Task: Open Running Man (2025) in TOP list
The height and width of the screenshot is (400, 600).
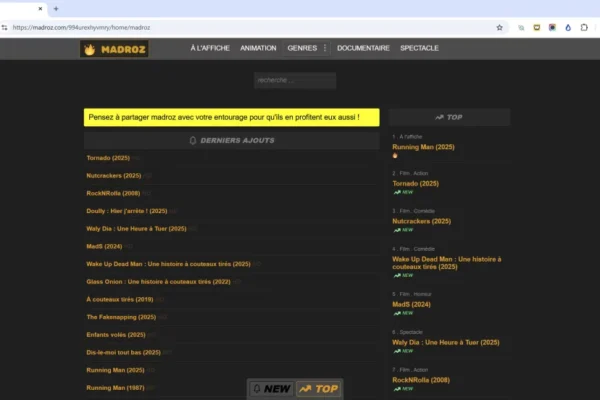Action: tap(423, 147)
